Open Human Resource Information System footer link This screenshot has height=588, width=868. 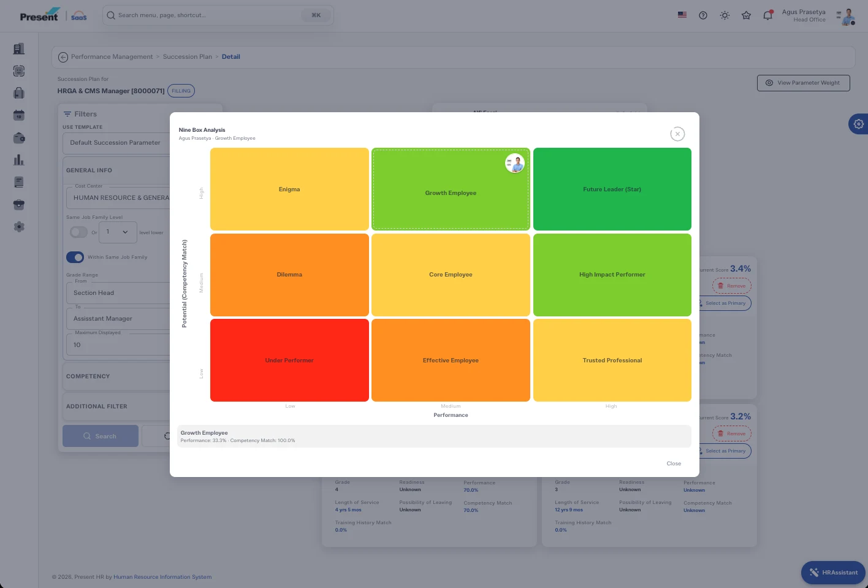pyautogui.click(x=162, y=577)
